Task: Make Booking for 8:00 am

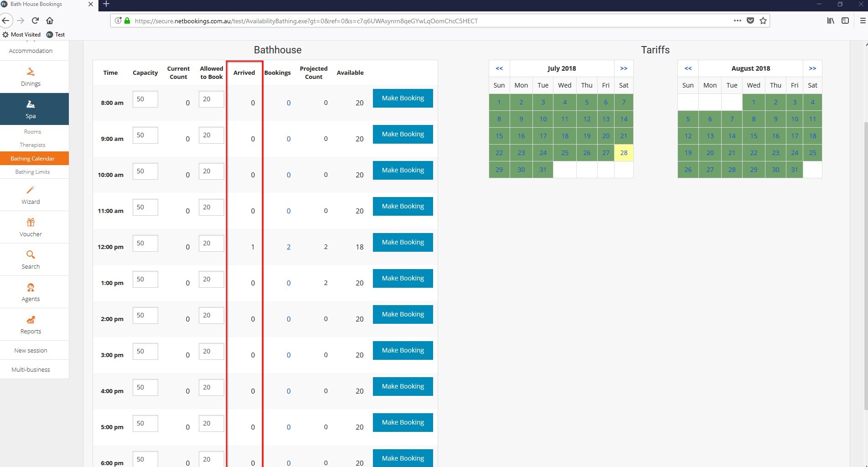Action: pos(403,98)
